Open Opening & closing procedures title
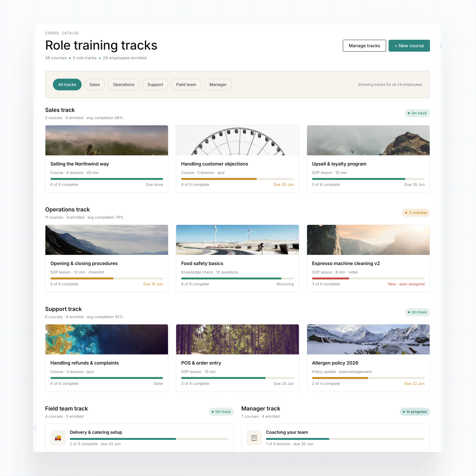Screen dimensions: 476x476 coord(84,263)
